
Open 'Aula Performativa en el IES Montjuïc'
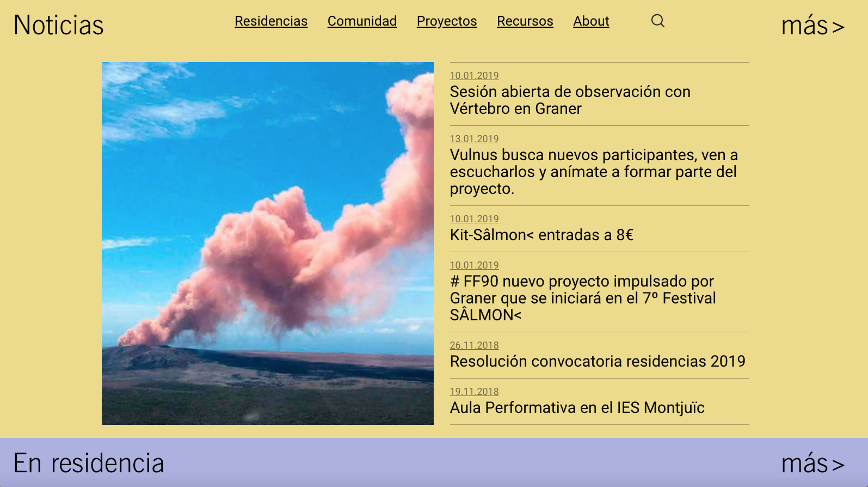577,407
